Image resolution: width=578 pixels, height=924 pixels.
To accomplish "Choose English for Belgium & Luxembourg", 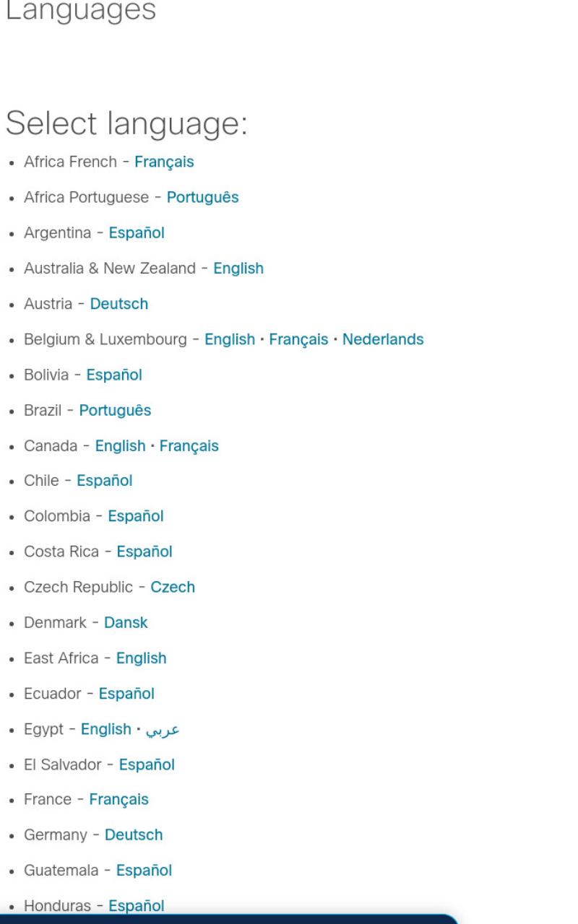I will (x=230, y=339).
